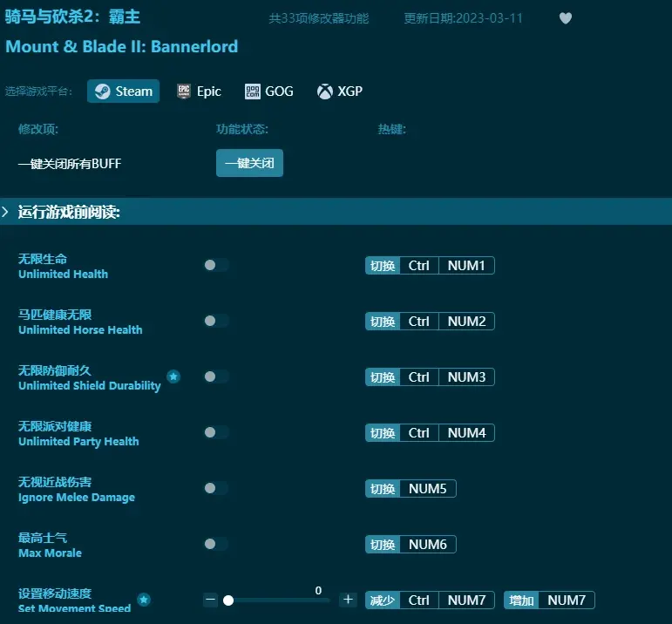
Task: Select the Epic platform tab
Action: (x=199, y=91)
